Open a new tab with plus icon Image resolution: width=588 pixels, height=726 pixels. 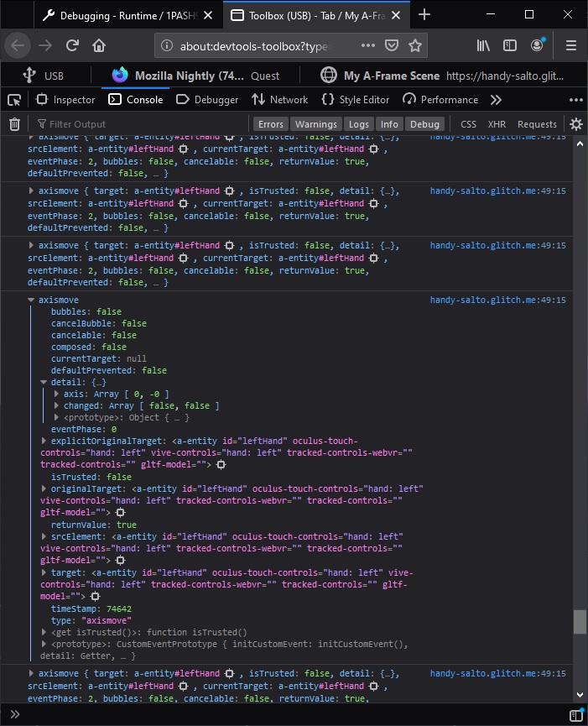click(424, 15)
